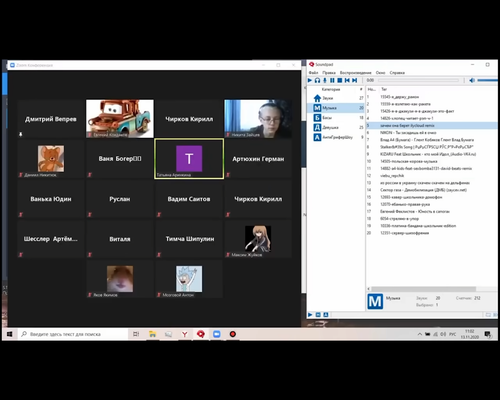Click the Тимча Шипулин participant tile
Viewport: 500px width, 400px height.
pyautogui.click(x=189, y=239)
